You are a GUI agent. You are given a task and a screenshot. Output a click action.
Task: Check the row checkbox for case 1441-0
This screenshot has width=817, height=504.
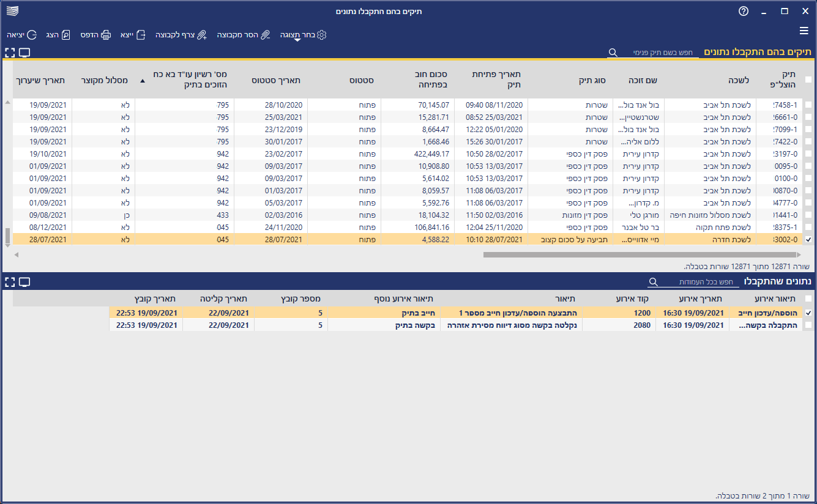point(808,215)
